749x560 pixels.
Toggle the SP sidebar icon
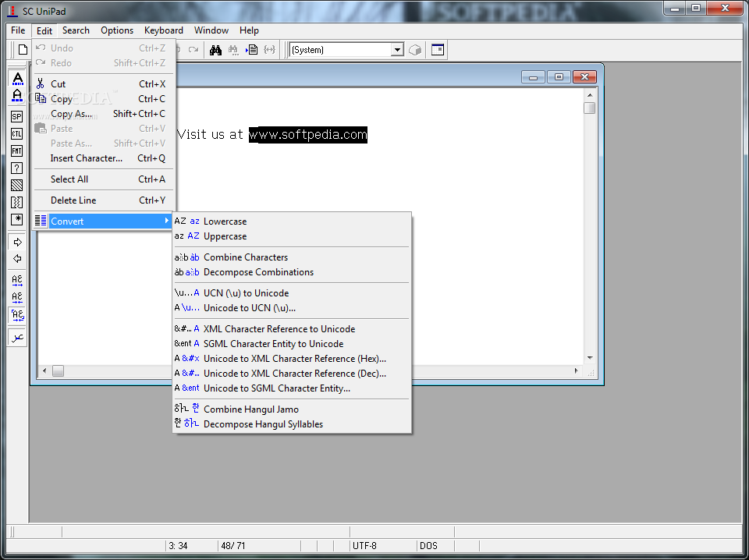[16, 116]
